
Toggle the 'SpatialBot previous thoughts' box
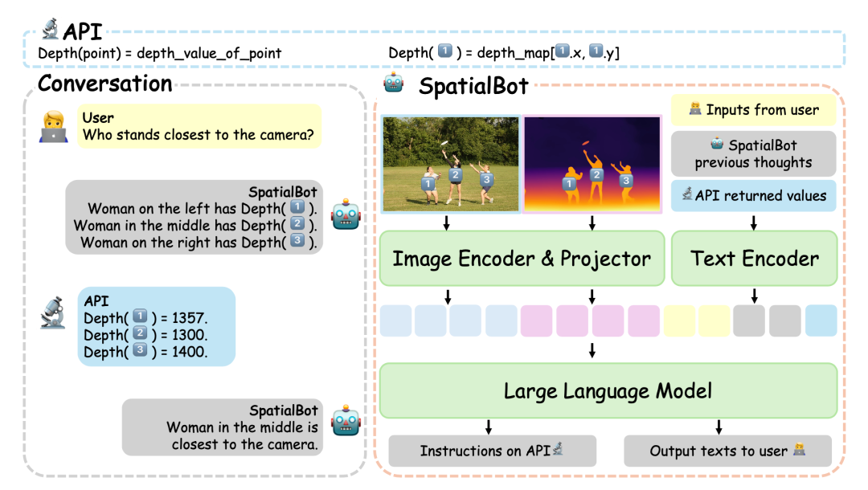[753, 153]
